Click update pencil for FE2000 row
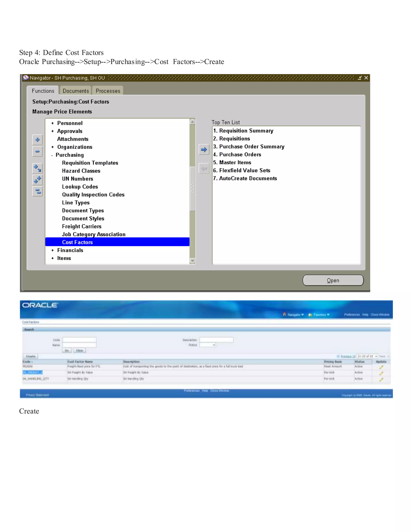The image size is (411, 532). click(x=381, y=367)
